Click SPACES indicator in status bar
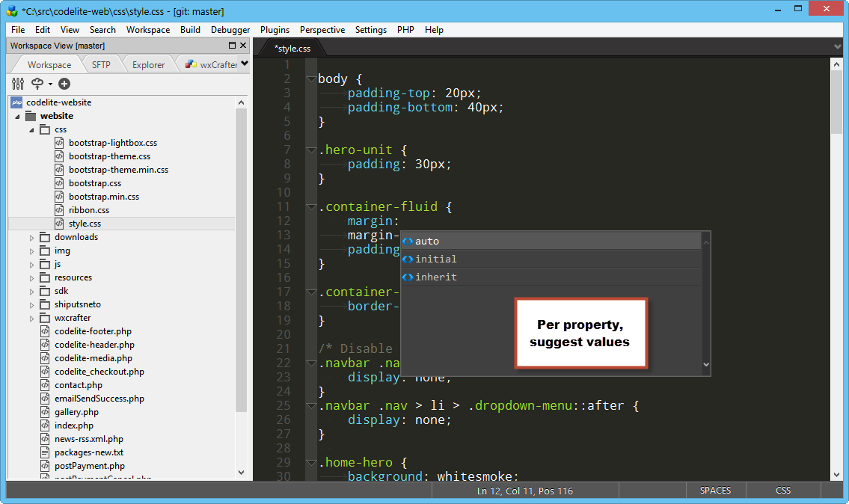Screen dimensions: 849x504 click(715, 491)
